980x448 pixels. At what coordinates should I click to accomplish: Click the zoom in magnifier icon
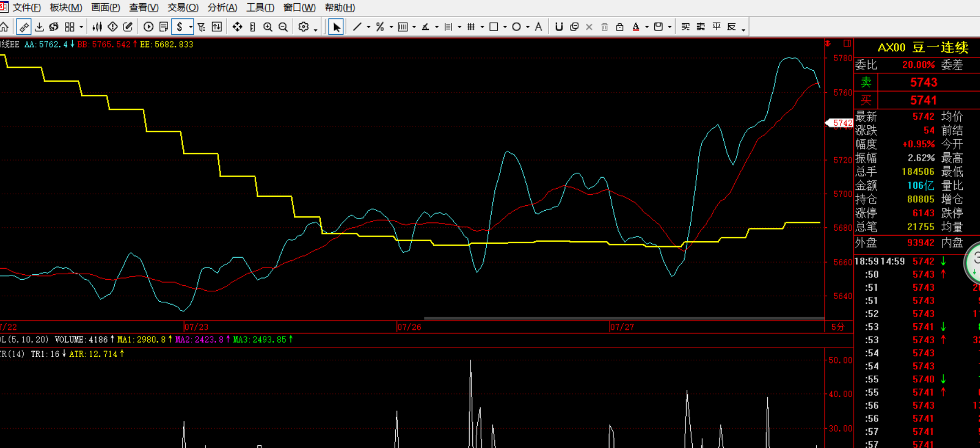point(268,27)
